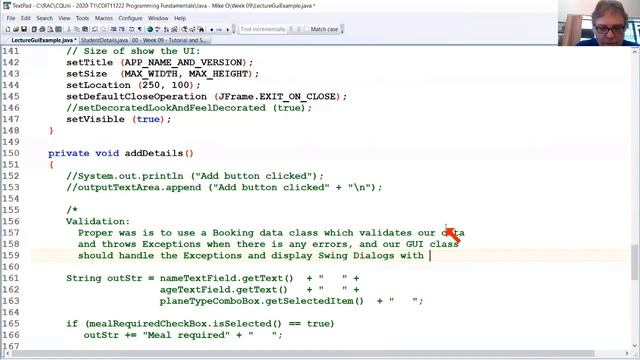Click 'outputTextArea.append' on line 153
640x360 pixels.
pos(139,188)
